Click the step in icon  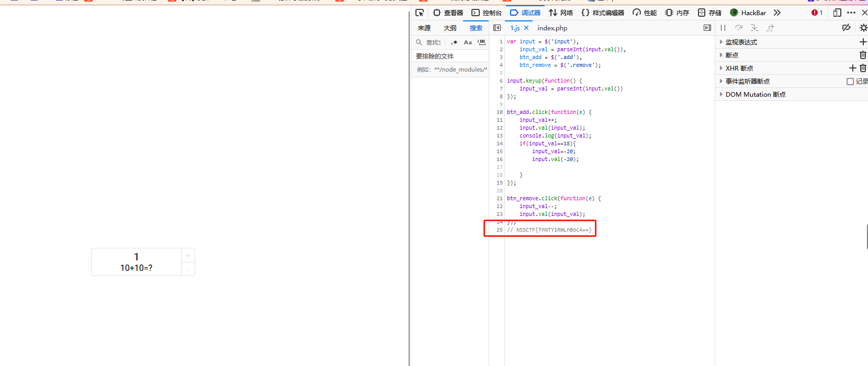[754, 28]
